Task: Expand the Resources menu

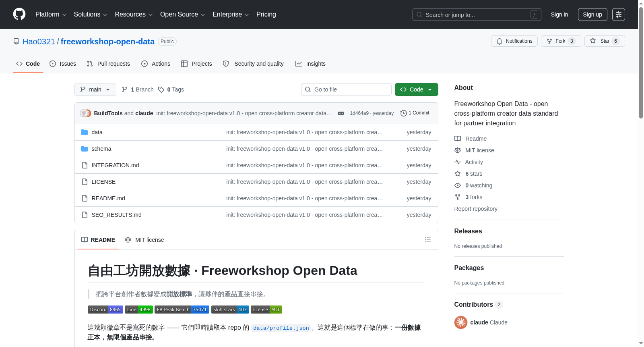Action: [x=134, y=15]
